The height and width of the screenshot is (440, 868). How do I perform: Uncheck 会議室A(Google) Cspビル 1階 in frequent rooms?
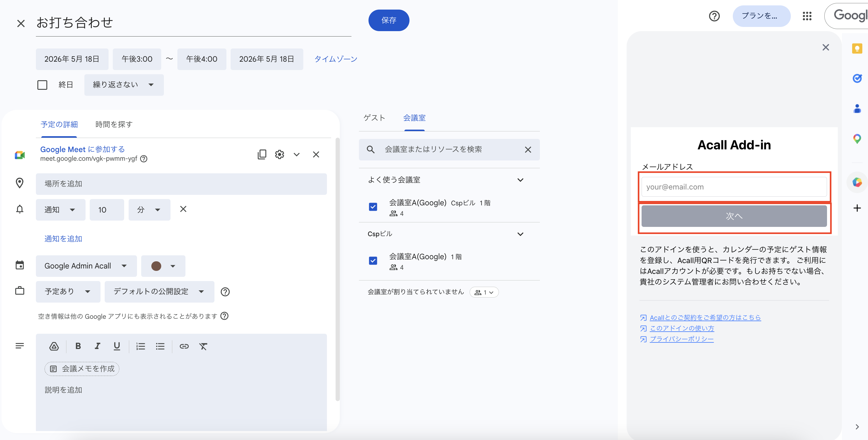point(373,207)
